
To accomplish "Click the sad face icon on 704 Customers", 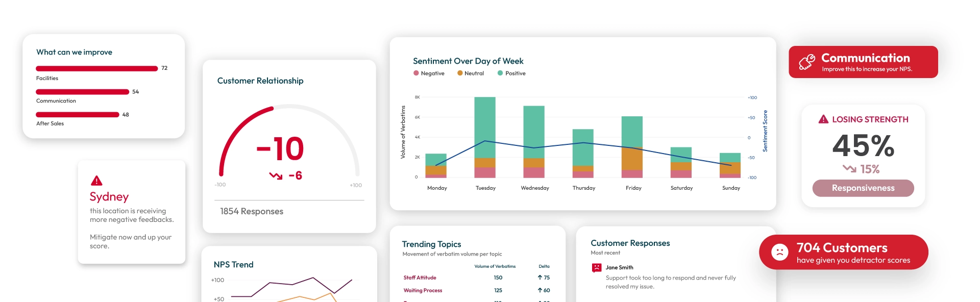I will point(779,252).
